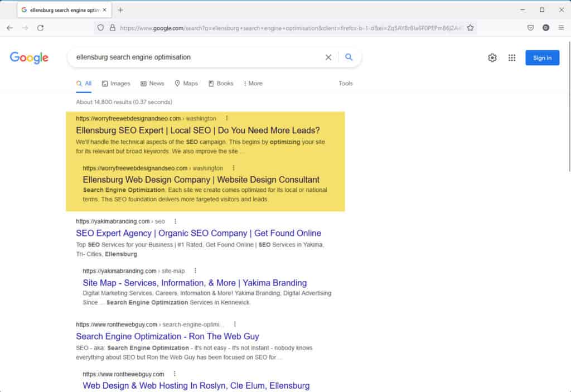Open three-dot menu for yakimabranding seo result
This screenshot has width=571, height=392.
(x=175, y=221)
